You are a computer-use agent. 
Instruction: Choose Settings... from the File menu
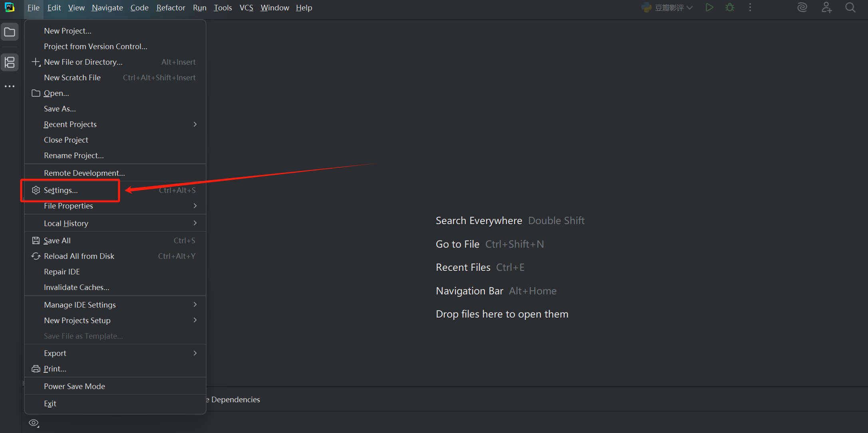(61, 190)
